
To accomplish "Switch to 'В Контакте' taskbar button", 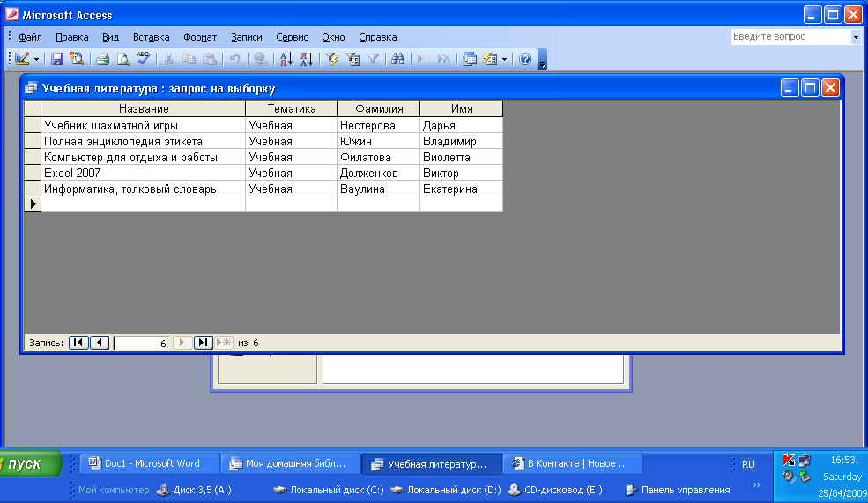I will coord(572,463).
